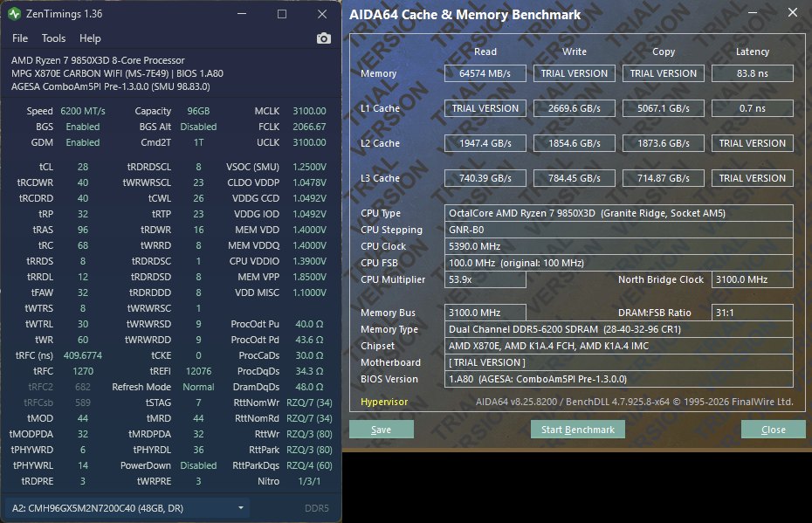Screen dimensions: 812x523
Task: Minimize the ZenTimings window
Action: (242, 14)
